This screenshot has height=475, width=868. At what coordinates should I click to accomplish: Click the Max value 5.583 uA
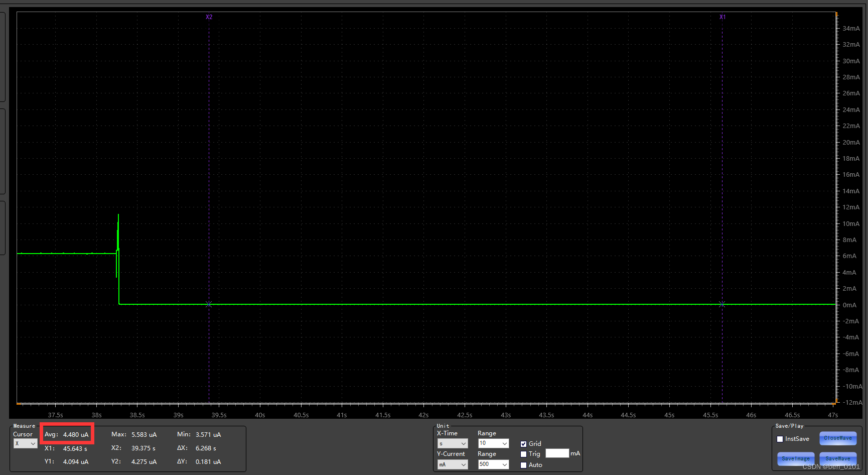tap(144, 435)
